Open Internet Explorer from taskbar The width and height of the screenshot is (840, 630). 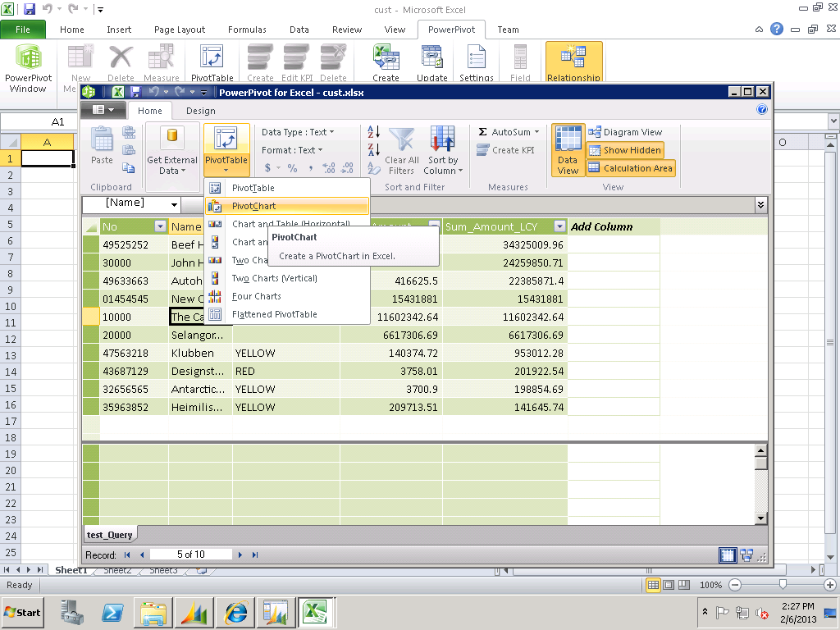[x=236, y=612]
